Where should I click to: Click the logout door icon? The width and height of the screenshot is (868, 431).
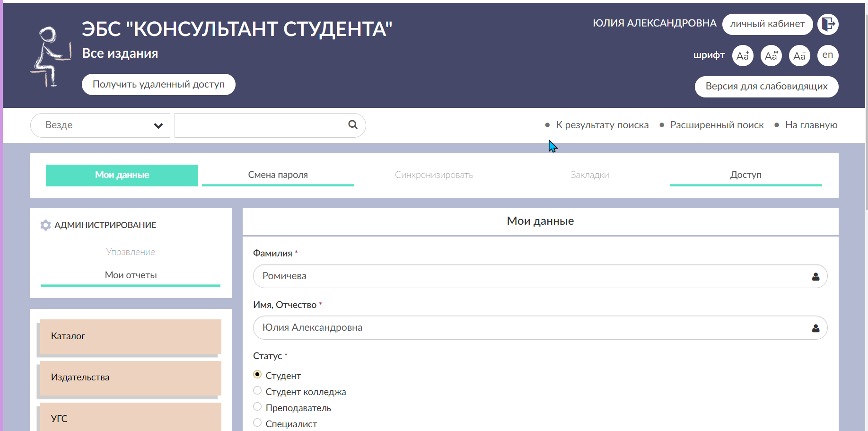pos(828,24)
